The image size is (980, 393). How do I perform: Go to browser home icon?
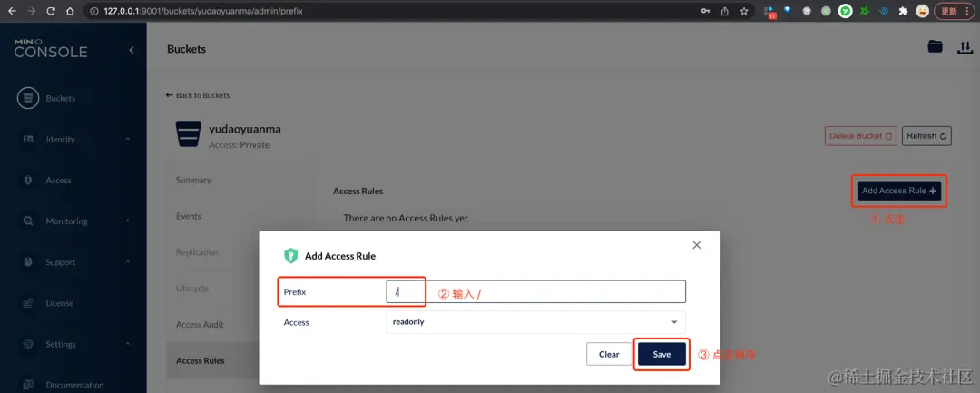pos(71,11)
